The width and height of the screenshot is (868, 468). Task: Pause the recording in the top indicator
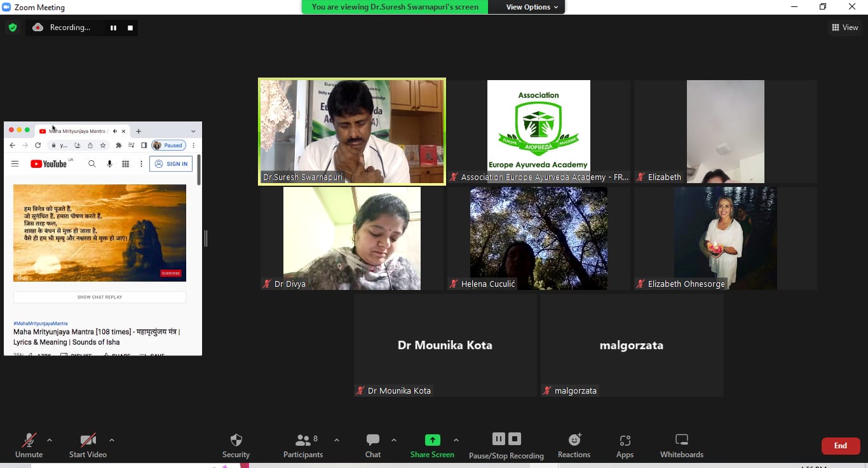(114, 28)
